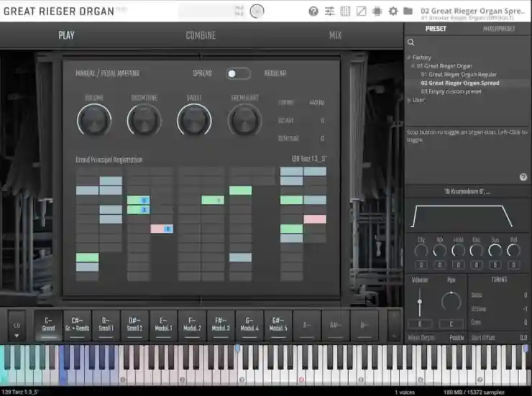Open the C0 octave dropdown arrow
Screen dimensions: 532x396
pos(17,336)
